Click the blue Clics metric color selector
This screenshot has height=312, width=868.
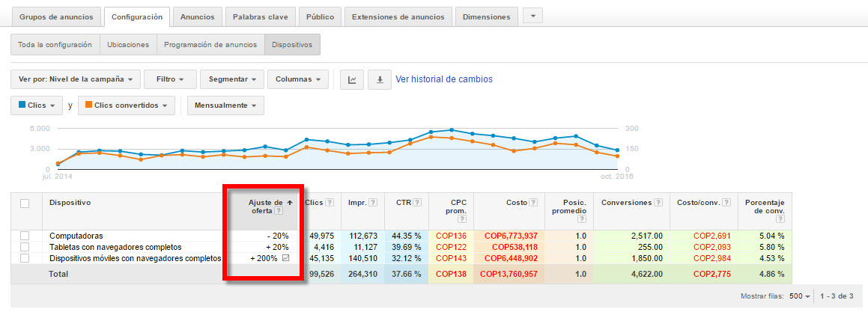(x=37, y=105)
